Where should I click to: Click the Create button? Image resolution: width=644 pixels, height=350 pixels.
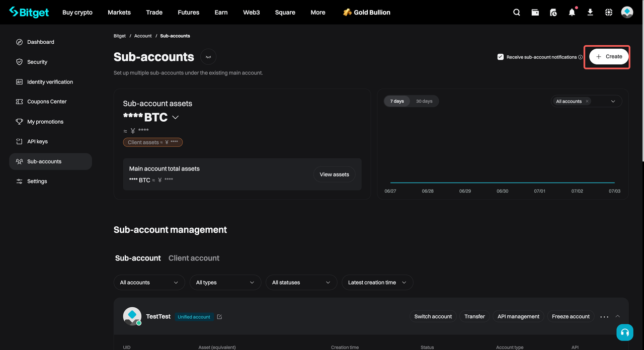(609, 57)
